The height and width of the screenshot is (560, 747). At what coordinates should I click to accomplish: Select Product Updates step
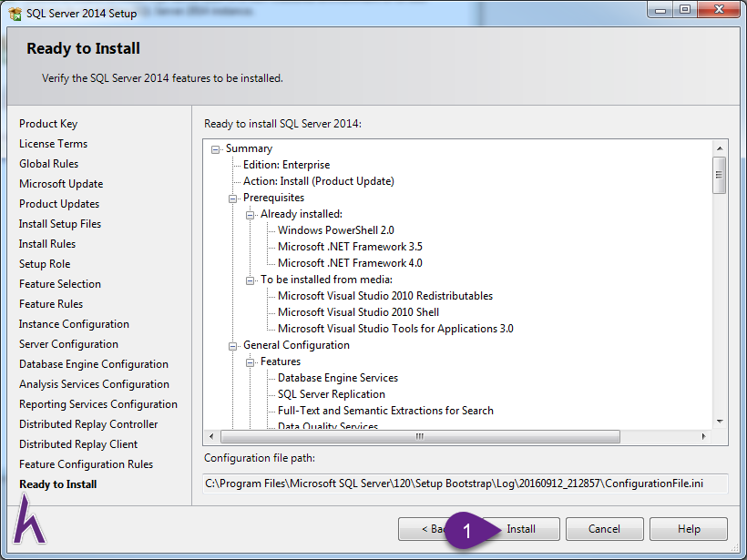[x=59, y=204]
